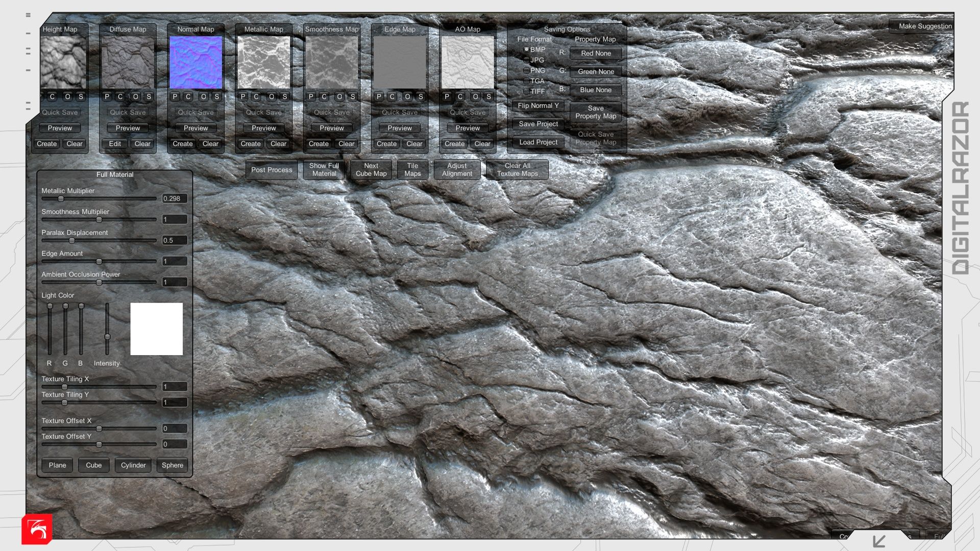
Task: Click the O (open) icon under Height Map
Action: coord(67,96)
